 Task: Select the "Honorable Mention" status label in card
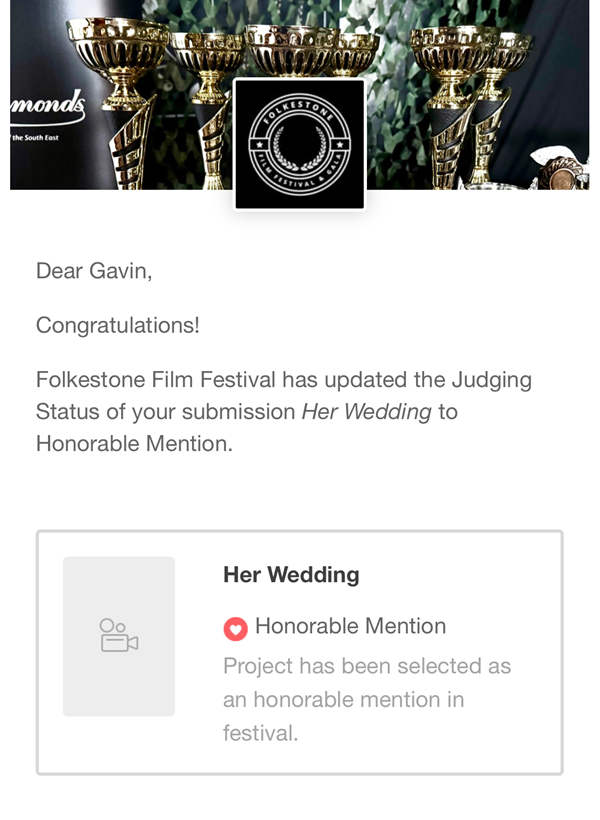click(x=350, y=627)
